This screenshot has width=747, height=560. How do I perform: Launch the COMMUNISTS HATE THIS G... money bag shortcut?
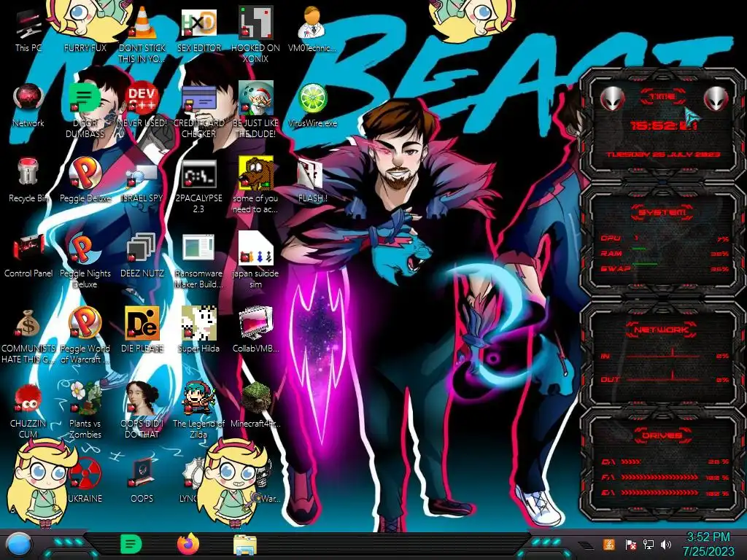click(28, 337)
